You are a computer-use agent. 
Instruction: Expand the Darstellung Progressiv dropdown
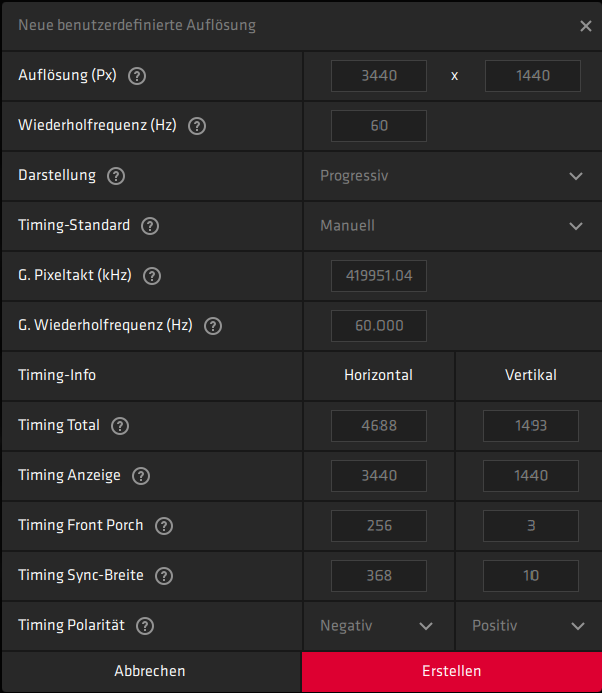click(x=452, y=176)
